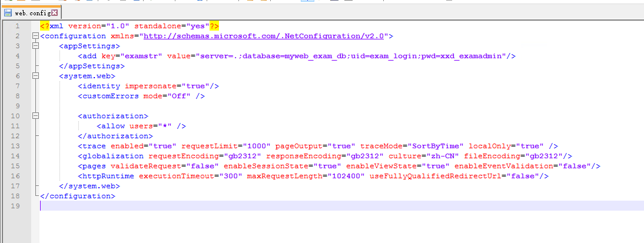This screenshot has width=644, height=243.
Task: Click the "Off" mode value
Action: click(x=179, y=96)
